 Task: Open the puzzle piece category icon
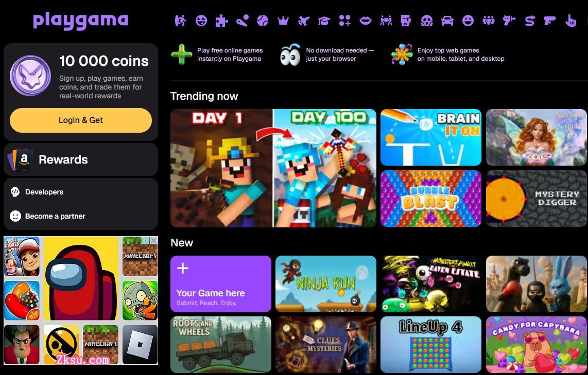click(x=221, y=21)
